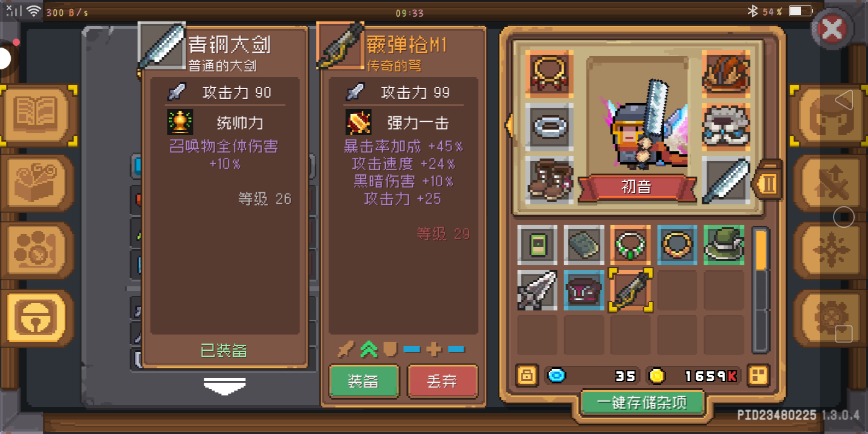The width and height of the screenshot is (868, 434).
Task: Click the equipped silver ring slot
Action: pyautogui.click(x=549, y=127)
